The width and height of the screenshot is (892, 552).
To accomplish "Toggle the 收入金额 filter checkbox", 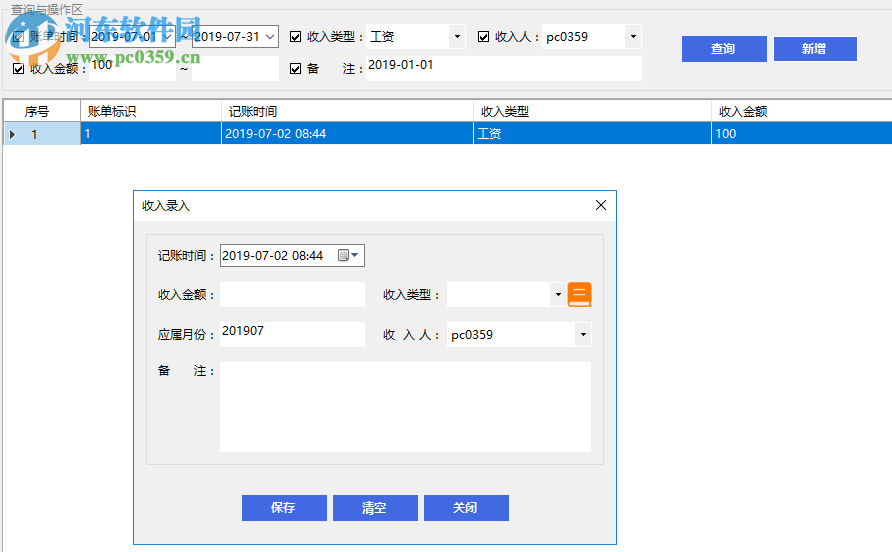I will [x=18, y=69].
